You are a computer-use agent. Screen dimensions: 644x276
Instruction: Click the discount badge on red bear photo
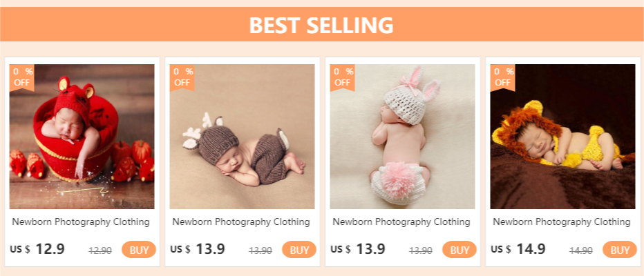(21, 77)
